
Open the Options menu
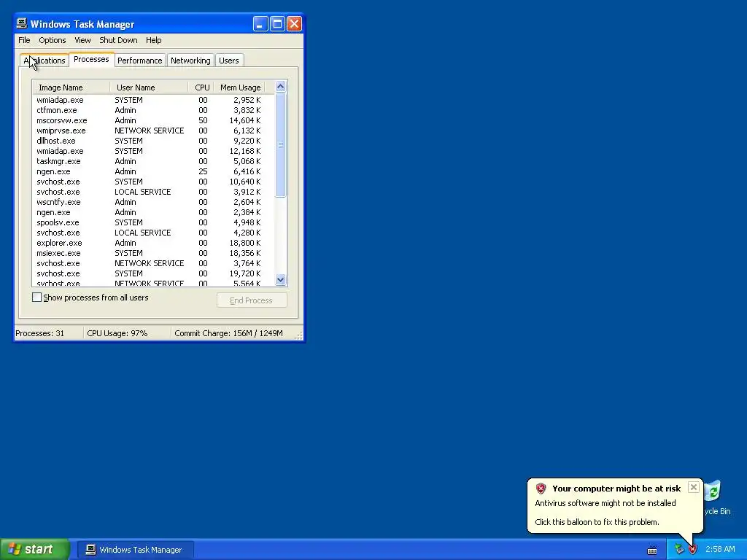[x=53, y=40]
